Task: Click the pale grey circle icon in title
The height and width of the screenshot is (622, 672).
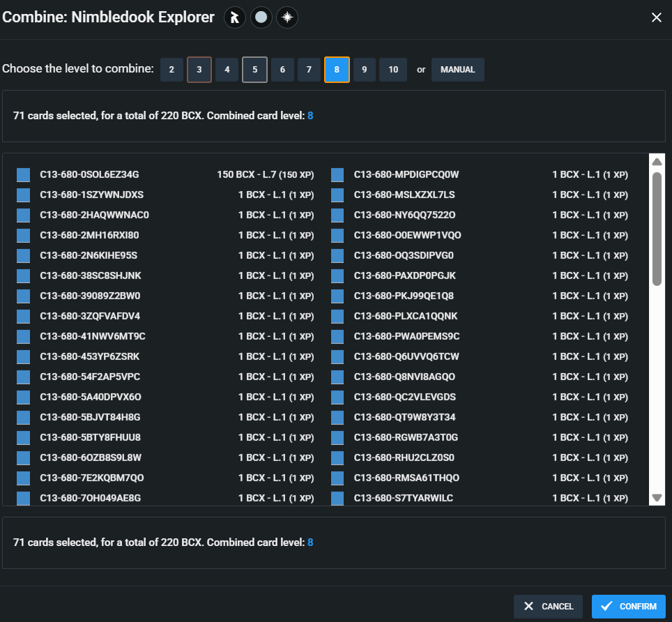Action: point(261,17)
